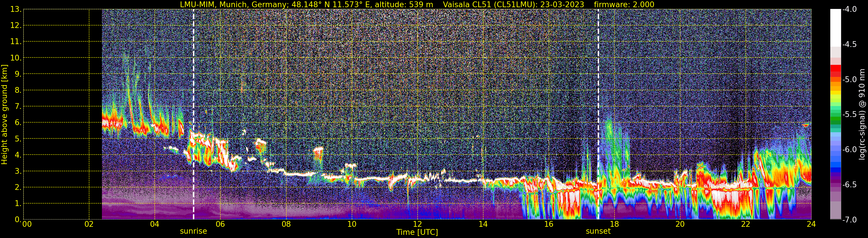Click the 5. label on the height axis
The image size is (868, 238).
18,139
